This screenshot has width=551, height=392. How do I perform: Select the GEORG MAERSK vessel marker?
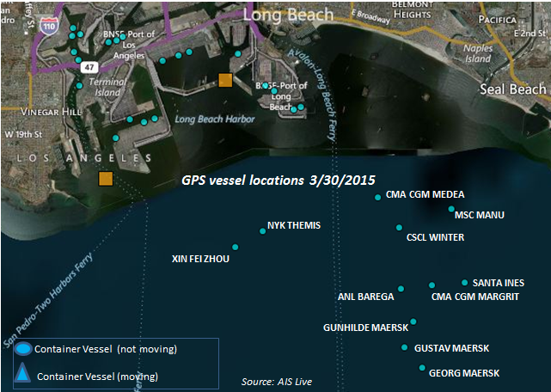(x=422, y=368)
